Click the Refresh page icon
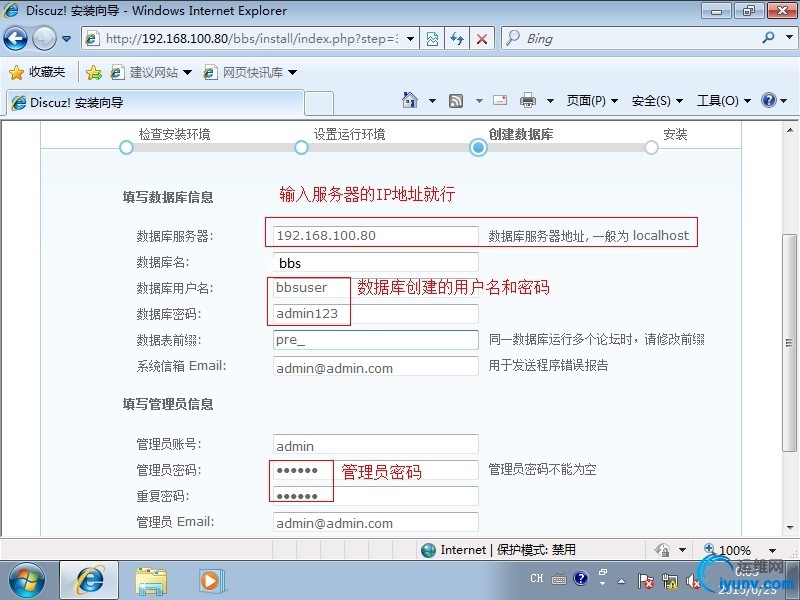This screenshot has height=600, width=800. tap(457, 39)
